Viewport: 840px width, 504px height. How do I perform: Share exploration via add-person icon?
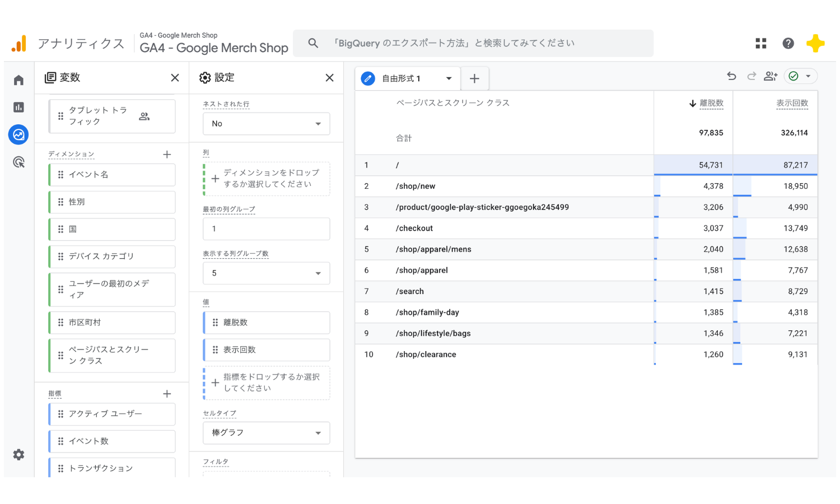coord(771,76)
